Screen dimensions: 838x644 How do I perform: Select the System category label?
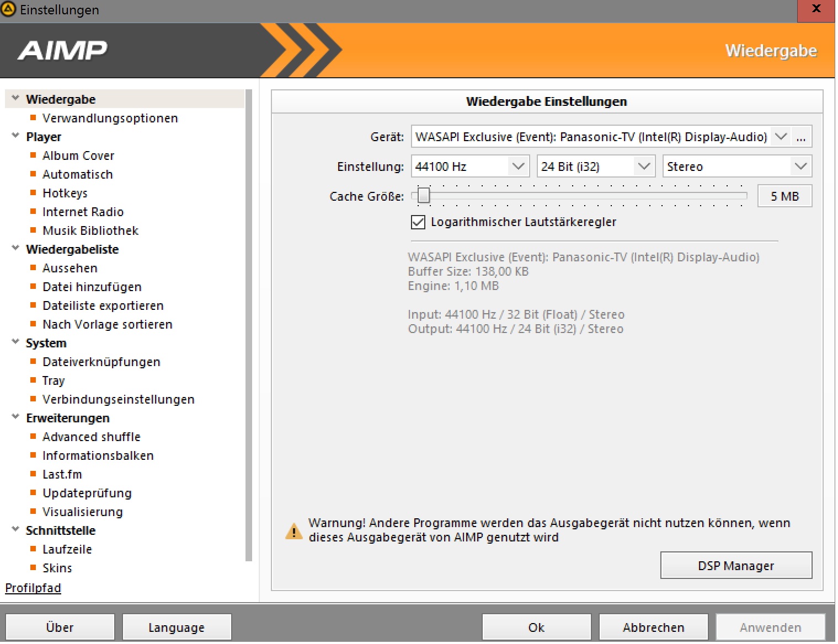[46, 344]
